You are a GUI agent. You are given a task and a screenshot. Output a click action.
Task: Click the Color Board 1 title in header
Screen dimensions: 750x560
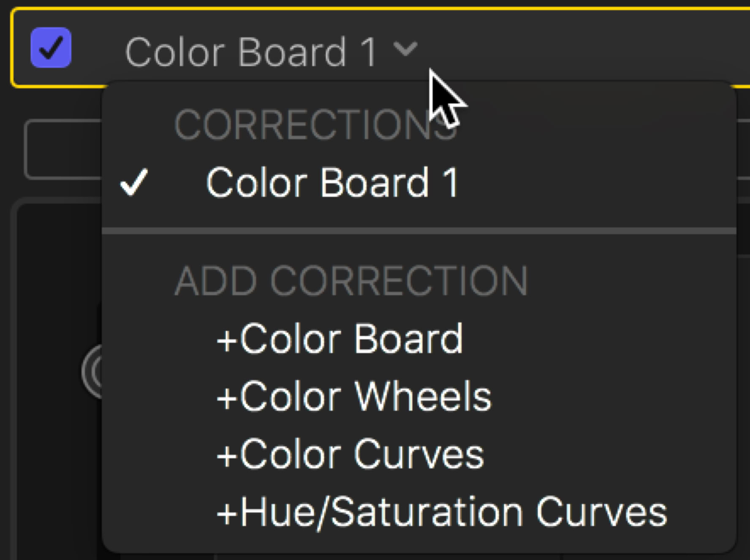pos(250,52)
